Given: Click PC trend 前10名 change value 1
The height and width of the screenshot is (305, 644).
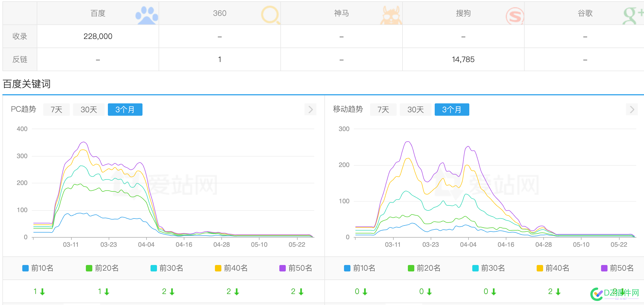Looking at the screenshot, I should 35,291.
